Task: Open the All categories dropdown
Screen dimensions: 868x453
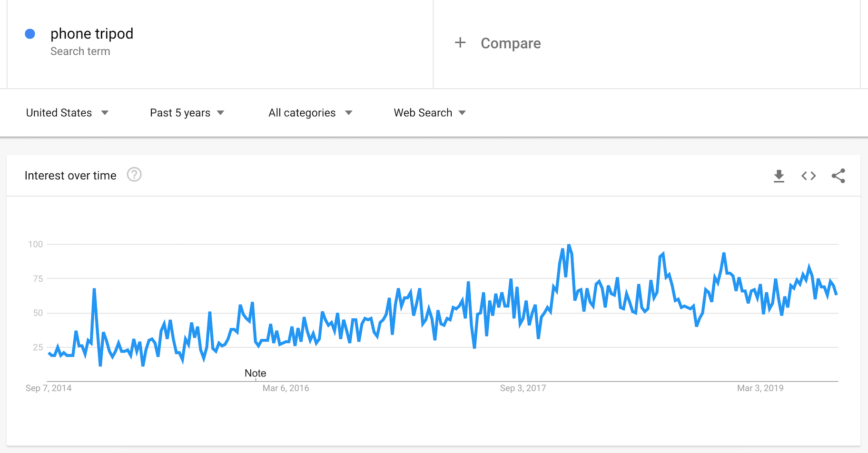Action: click(x=310, y=113)
